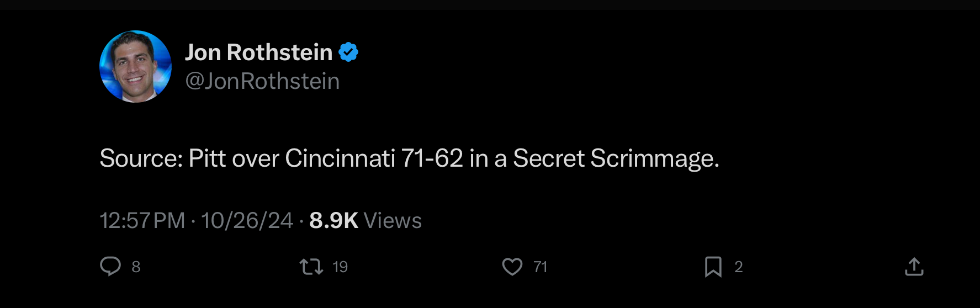Screen dimensions: 980x308
Task: Like the tweet with the heart icon
Action: [x=512, y=267]
